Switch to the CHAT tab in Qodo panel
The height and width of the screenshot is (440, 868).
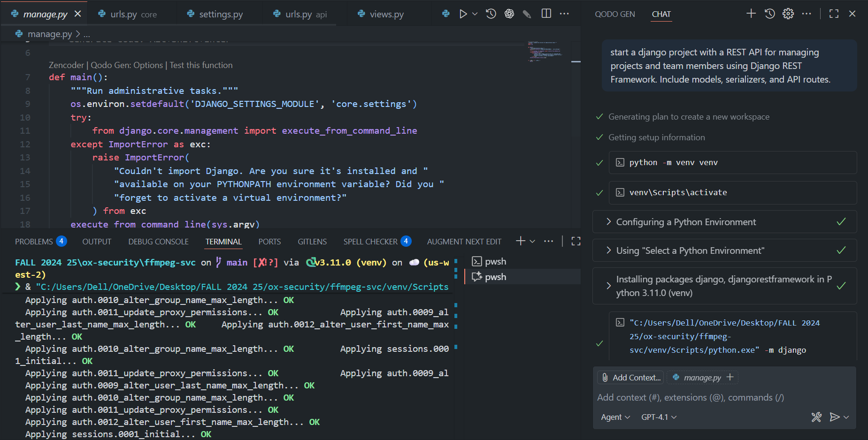tap(661, 14)
